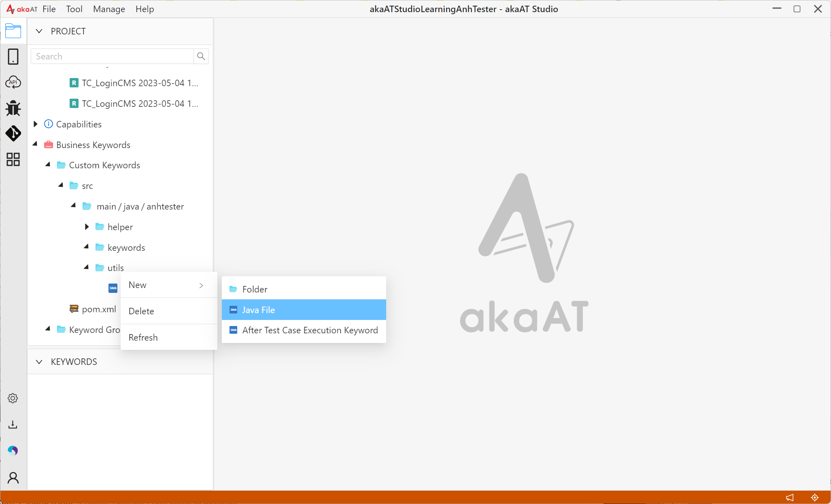Click the search magnifier icon

click(x=201, y=56)
